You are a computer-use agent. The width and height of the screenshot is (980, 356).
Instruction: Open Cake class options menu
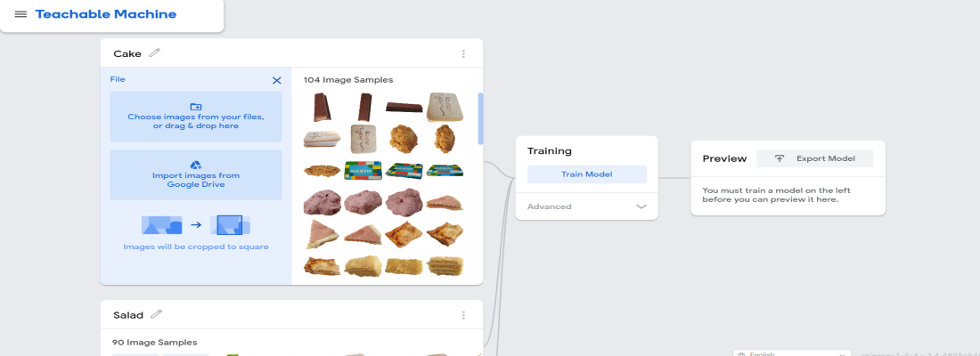coord(463,53)
